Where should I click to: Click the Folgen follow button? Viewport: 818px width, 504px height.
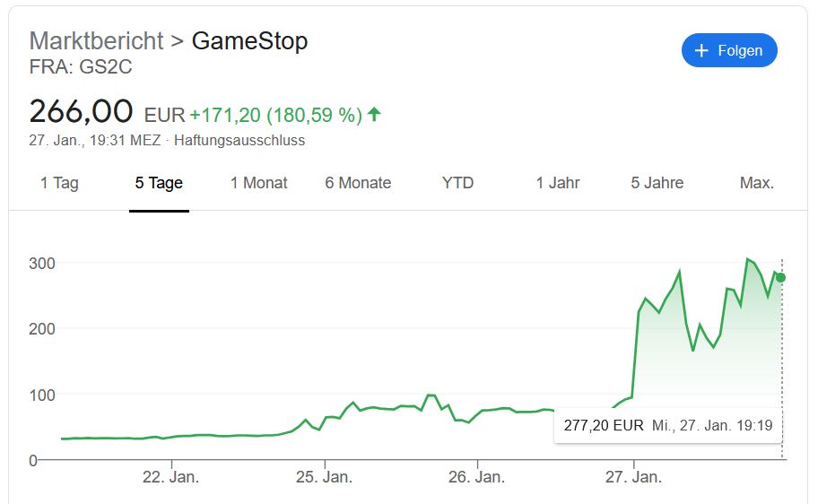[x=728, y=50]
